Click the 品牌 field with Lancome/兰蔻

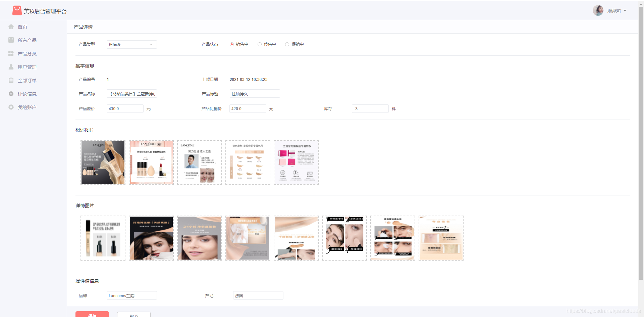coord(132,296)
